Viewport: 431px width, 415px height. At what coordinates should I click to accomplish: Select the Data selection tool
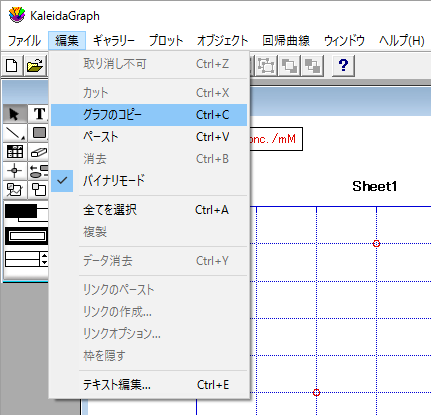tap(14, 190)
